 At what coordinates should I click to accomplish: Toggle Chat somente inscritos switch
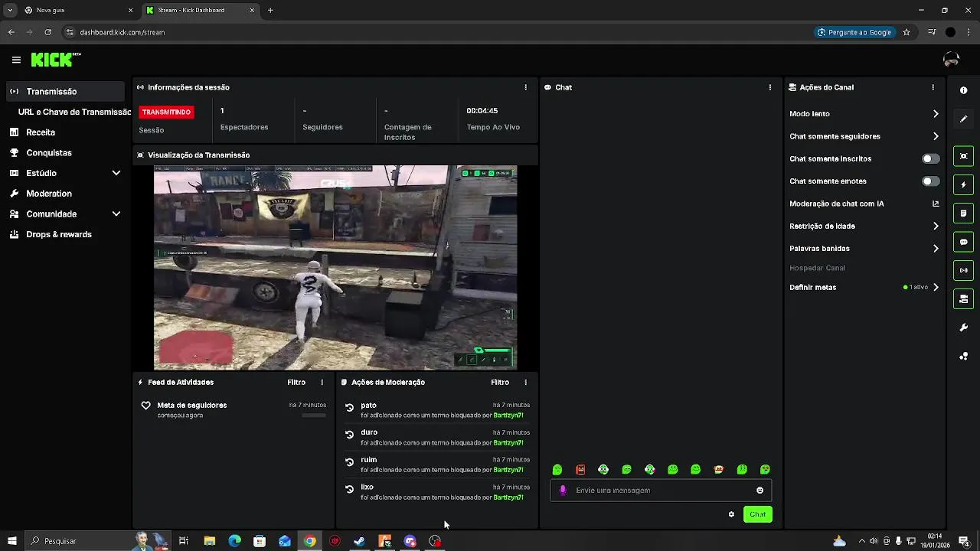(x=930, y=158)
